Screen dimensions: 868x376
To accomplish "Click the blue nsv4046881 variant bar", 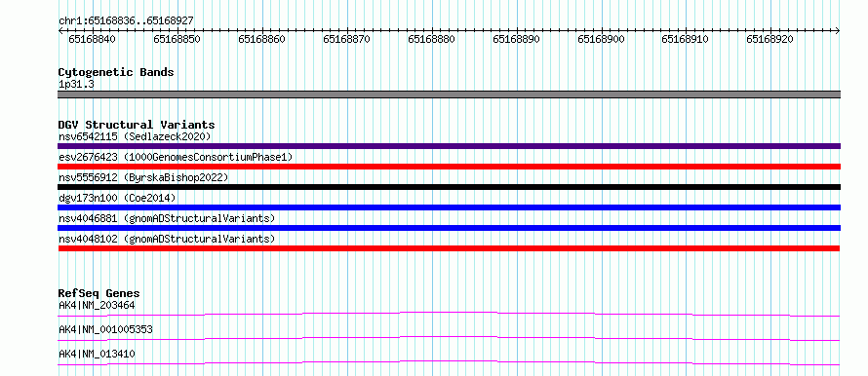I will [x=449, y=228].
